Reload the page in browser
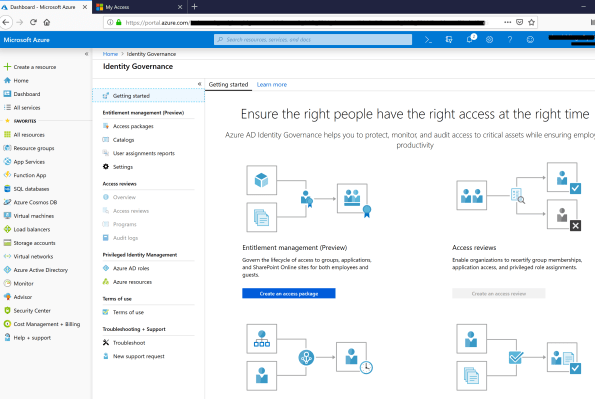595x399 pixels. 33,22
